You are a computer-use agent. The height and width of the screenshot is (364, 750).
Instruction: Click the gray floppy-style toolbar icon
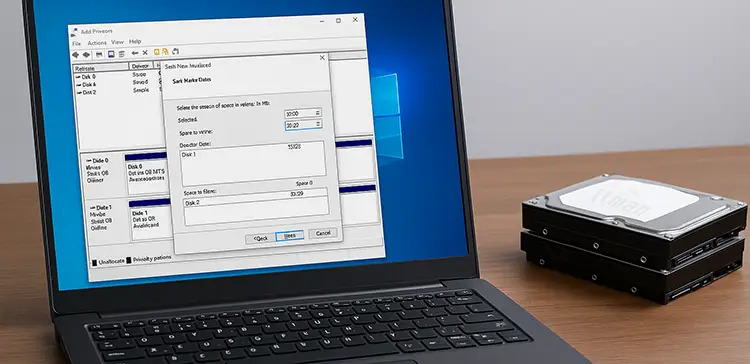(99, 55)
